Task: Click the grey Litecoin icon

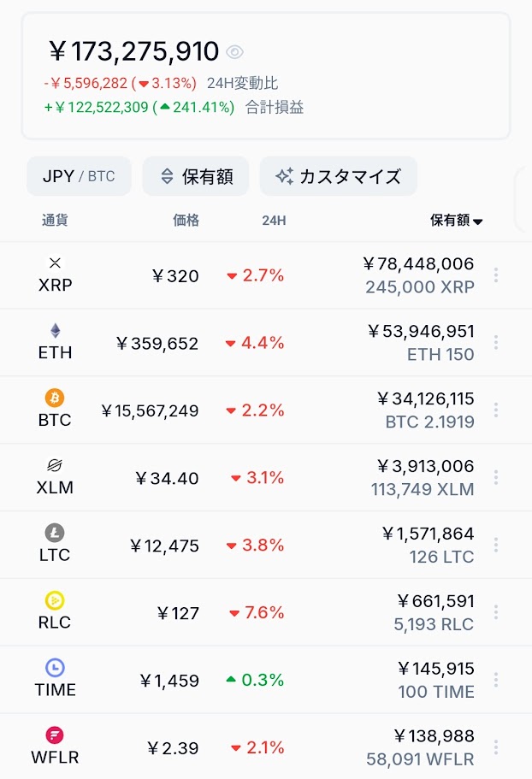Action: 55,533
